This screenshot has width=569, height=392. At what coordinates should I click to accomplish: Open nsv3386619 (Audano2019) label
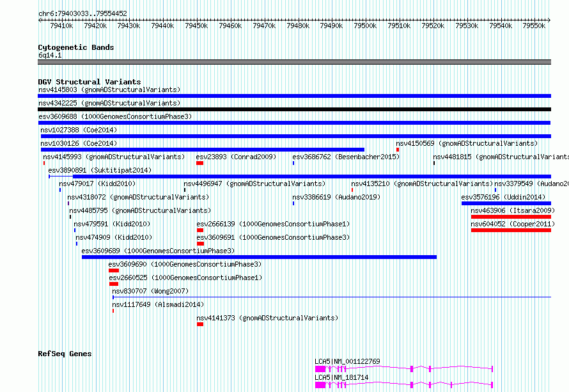[x=336, y=197]
